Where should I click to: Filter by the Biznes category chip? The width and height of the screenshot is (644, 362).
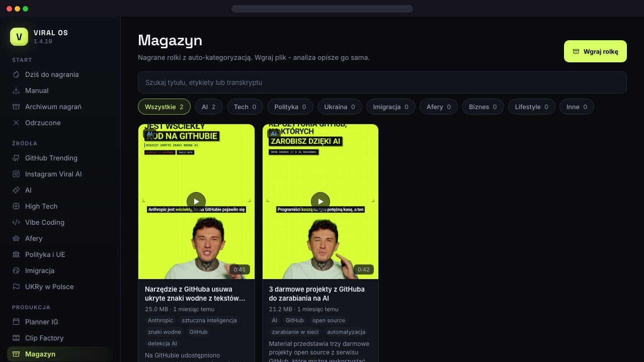(x=483, y=107)
